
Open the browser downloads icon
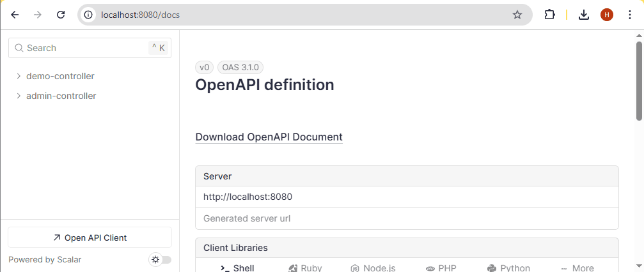584,15
